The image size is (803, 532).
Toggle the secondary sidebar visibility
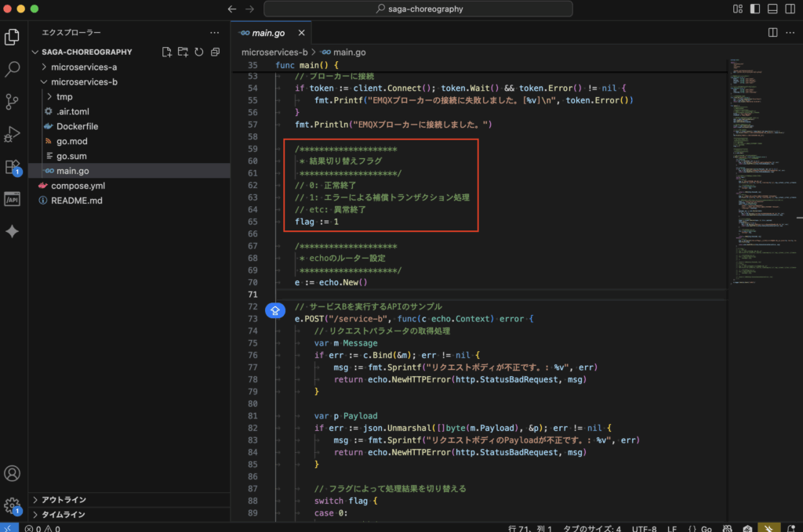[x=789, y=9]
